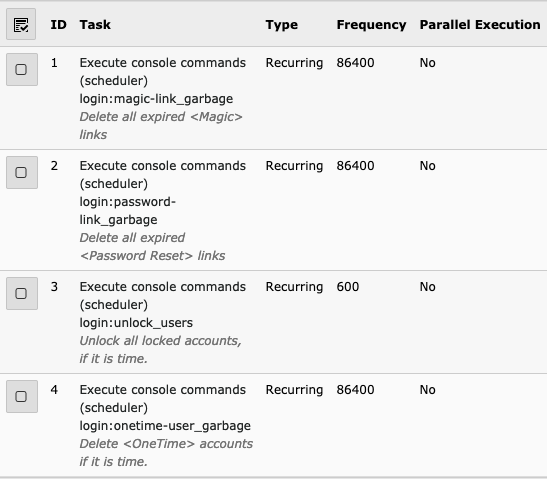
Task: Click Recurring type in task 1 row
Action: click(x=294, y=63)
